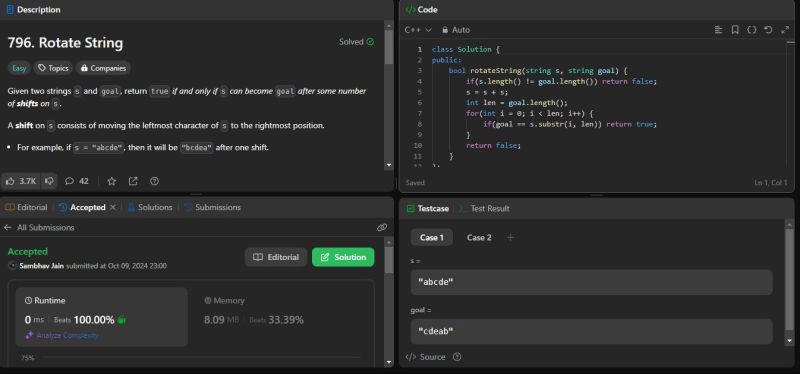800x374 pixels.
Task: Click the Solved checkmark status icon
Action: coord(370,42)
